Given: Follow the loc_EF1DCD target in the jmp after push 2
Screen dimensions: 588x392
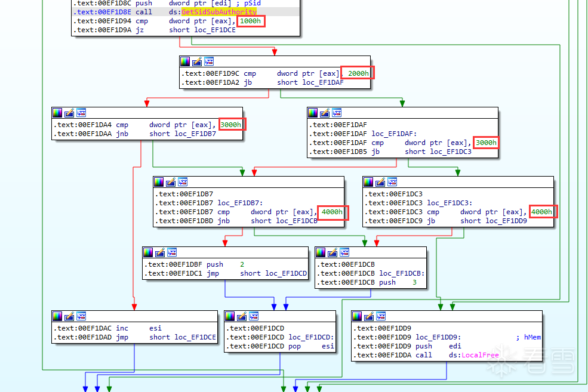Looking at the screenshot, I should [286, 273].
